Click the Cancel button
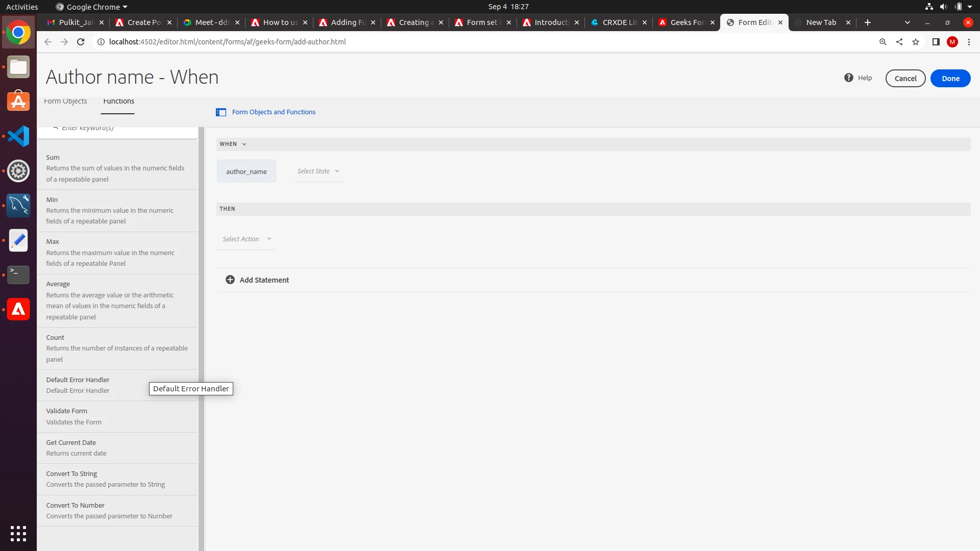This screenshot has height=551, width=980. coord(905,79)
